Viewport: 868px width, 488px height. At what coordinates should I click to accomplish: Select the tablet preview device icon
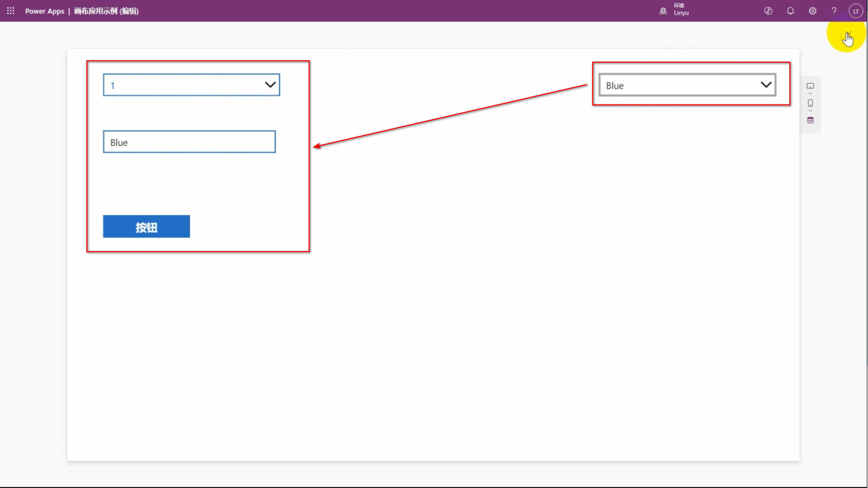point(810,86)
